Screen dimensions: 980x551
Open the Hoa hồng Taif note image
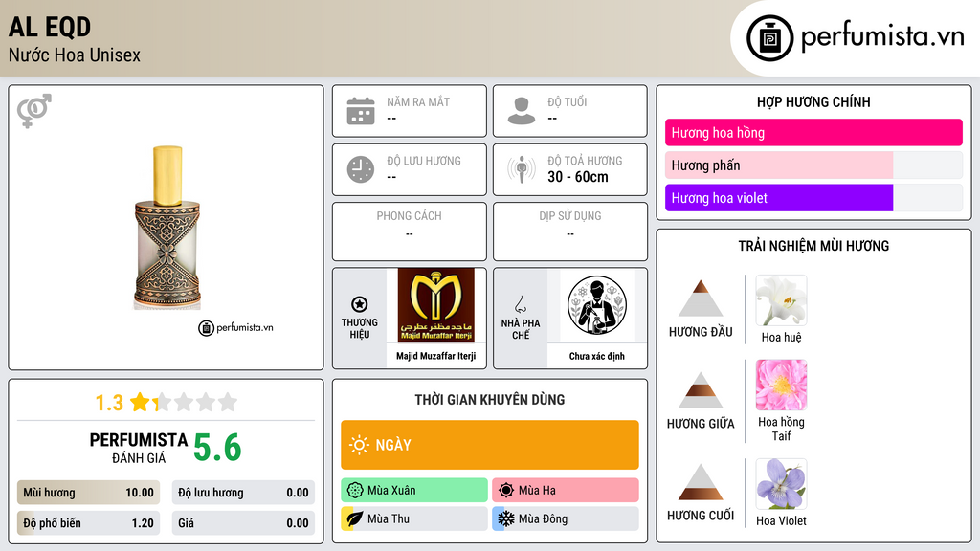pyautogui.click(x=781, y=385)
